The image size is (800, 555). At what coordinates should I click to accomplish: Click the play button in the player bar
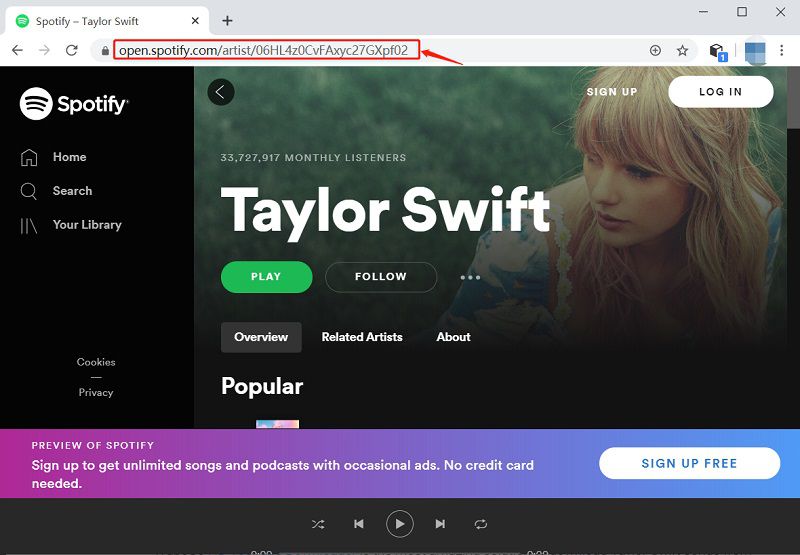pyautogui.click(x=399, y=524)
